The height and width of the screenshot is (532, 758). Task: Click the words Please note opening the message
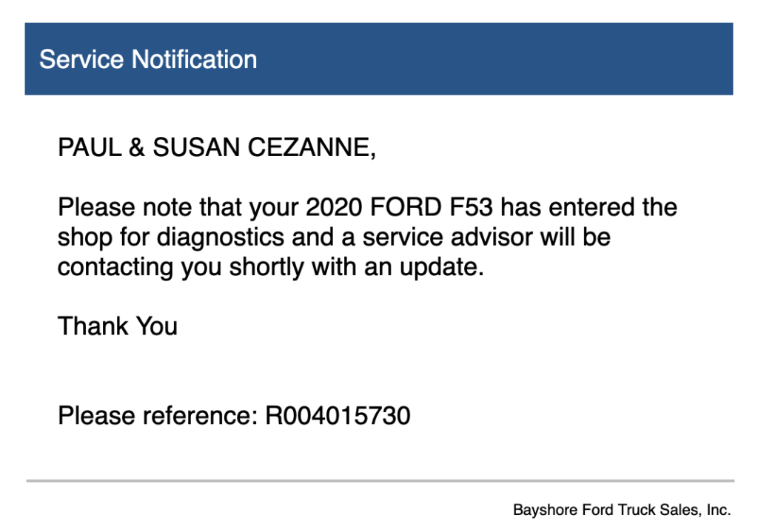pyautogui.click(x=124, y=207)
